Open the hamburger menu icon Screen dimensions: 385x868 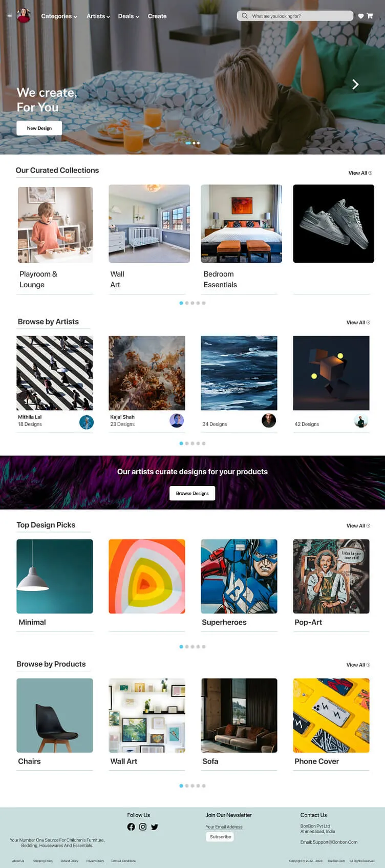[x=9, y=16]
